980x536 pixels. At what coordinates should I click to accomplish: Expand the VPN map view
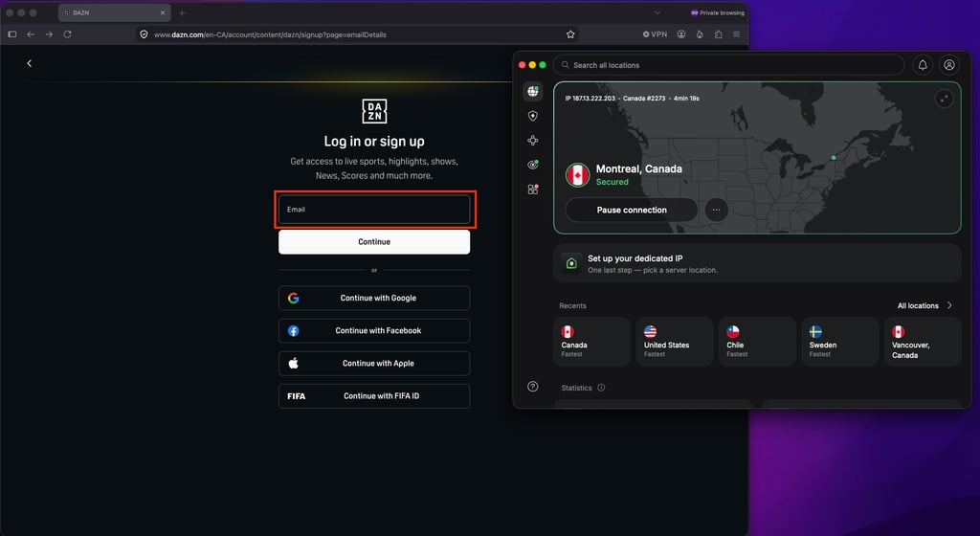point(944,99)
